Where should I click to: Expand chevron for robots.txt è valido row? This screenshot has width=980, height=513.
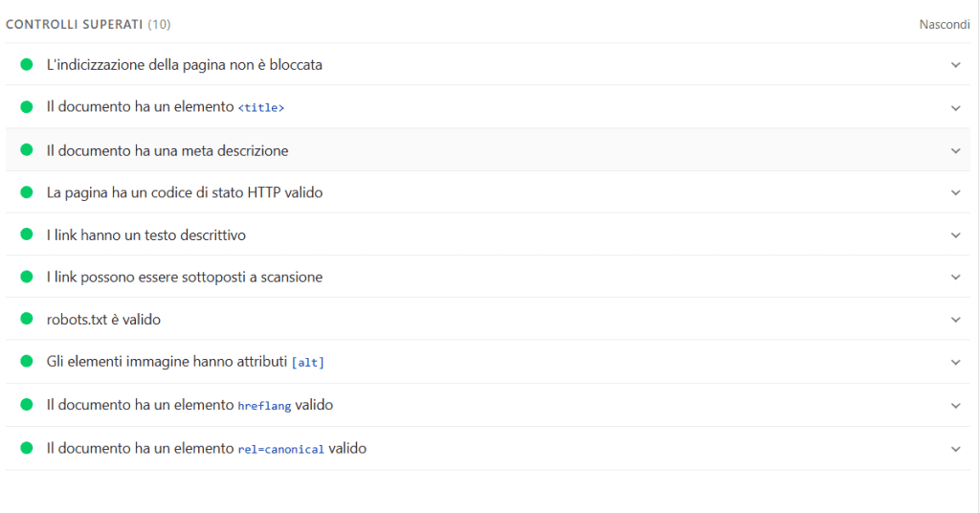tap(955, 320)
